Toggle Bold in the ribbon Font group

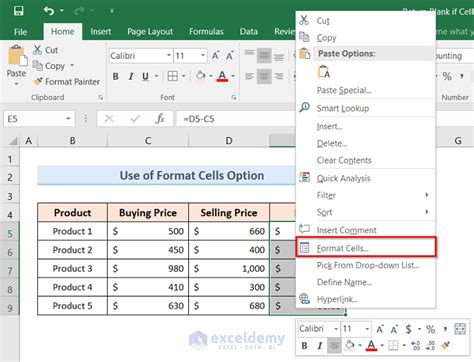pyautogui.click(x=115, y=76)
